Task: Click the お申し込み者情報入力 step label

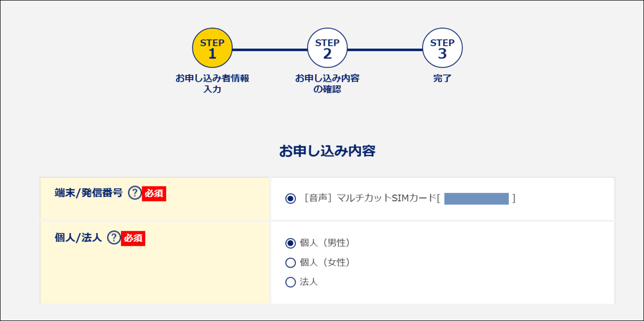Action: click(213, 82)
